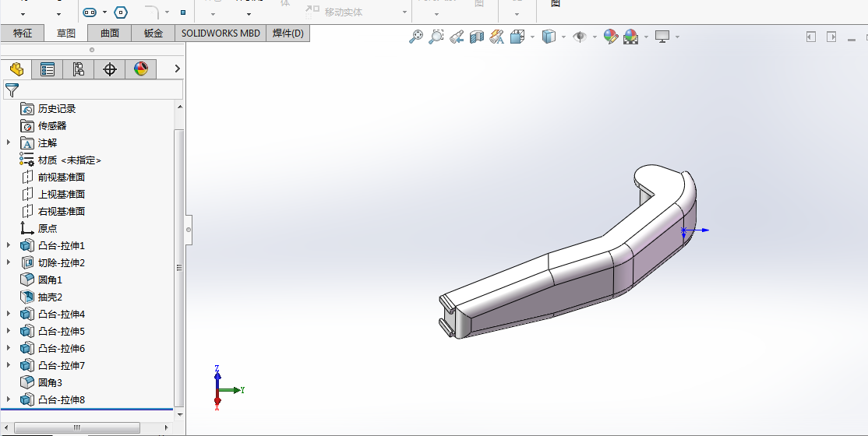868x436 pixels.
Task: Click tree vertical scrollbar down arrow
Action: [179, 414]
